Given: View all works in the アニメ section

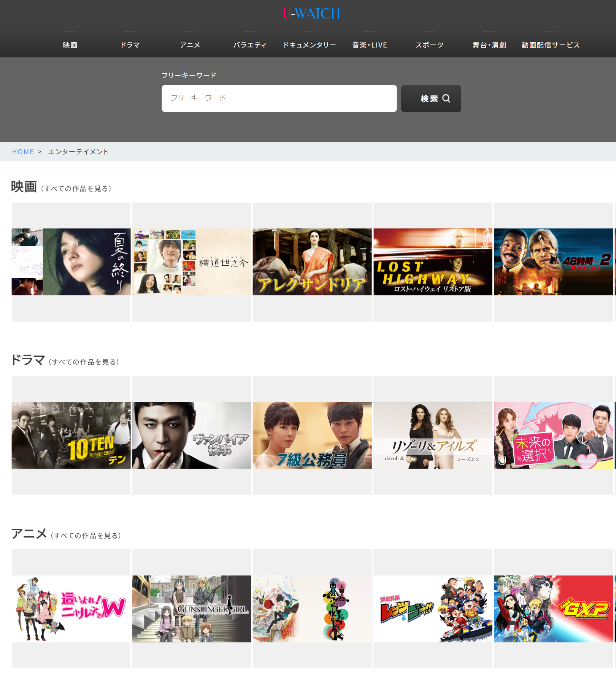Looking at the screenshot, I should point(86,536).
